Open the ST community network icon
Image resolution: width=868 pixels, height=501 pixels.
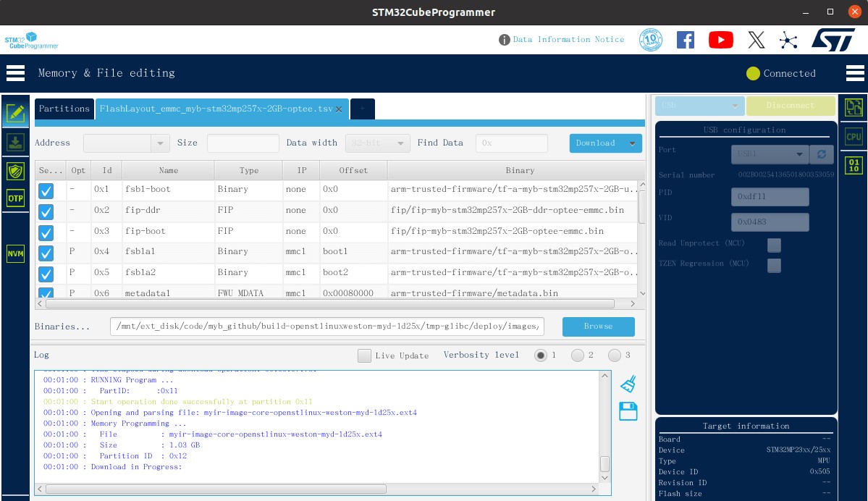point(788,40)
